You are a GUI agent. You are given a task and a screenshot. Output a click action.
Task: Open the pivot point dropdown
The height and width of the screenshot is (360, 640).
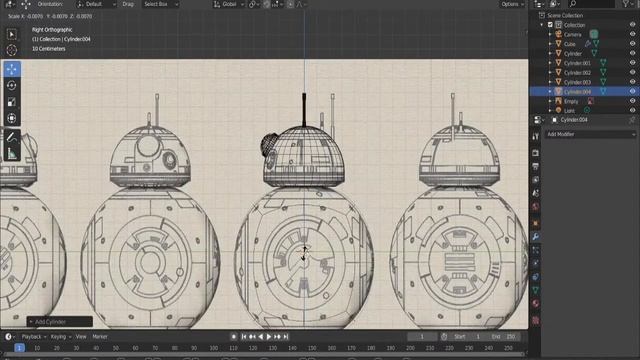(254, 4)
